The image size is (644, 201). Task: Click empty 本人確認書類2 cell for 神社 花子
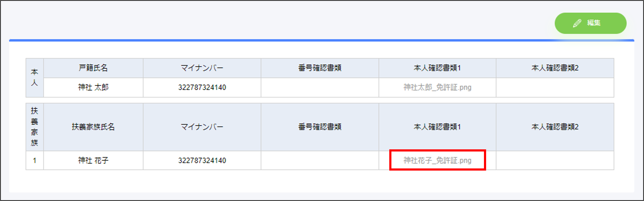555,160
